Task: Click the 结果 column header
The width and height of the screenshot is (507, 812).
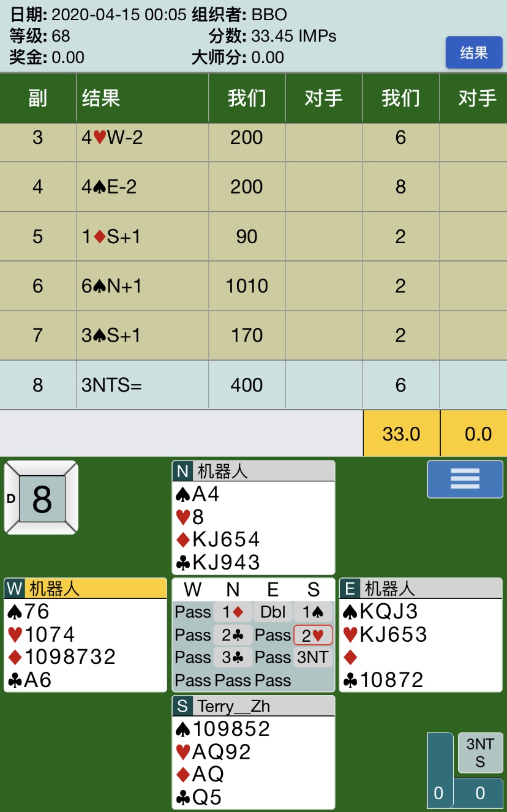Action: click(x=142, y=97)
